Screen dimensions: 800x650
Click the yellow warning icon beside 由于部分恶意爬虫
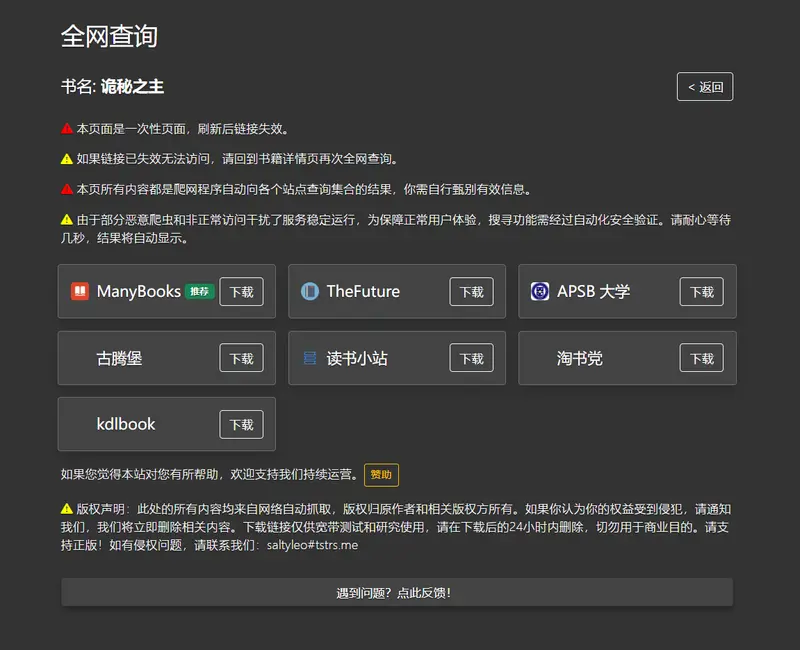tap(67, 219)
